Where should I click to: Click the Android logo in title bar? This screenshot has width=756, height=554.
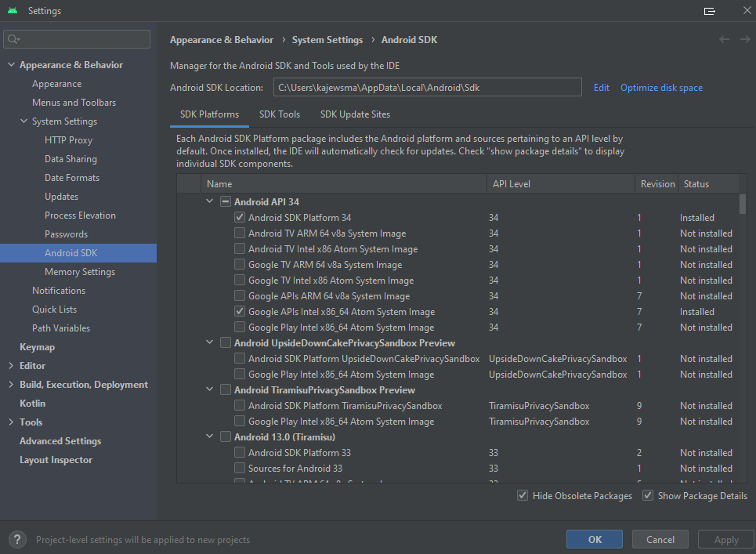[x=12, y=11]
